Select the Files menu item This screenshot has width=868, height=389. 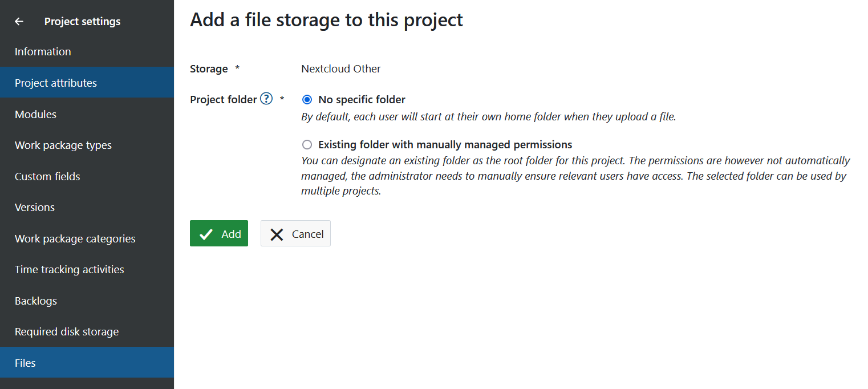point(25,363)
